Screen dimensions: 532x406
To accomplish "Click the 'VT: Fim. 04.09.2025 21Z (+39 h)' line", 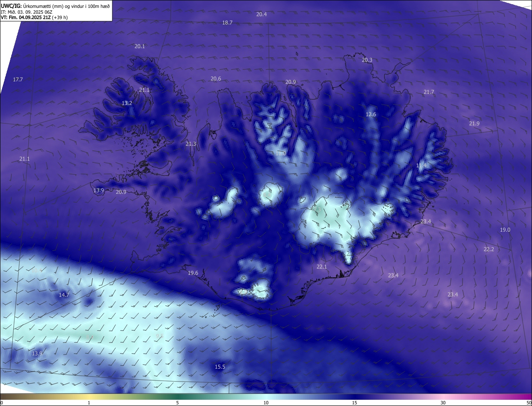I will pyautogui.click(x=34, y=17).
